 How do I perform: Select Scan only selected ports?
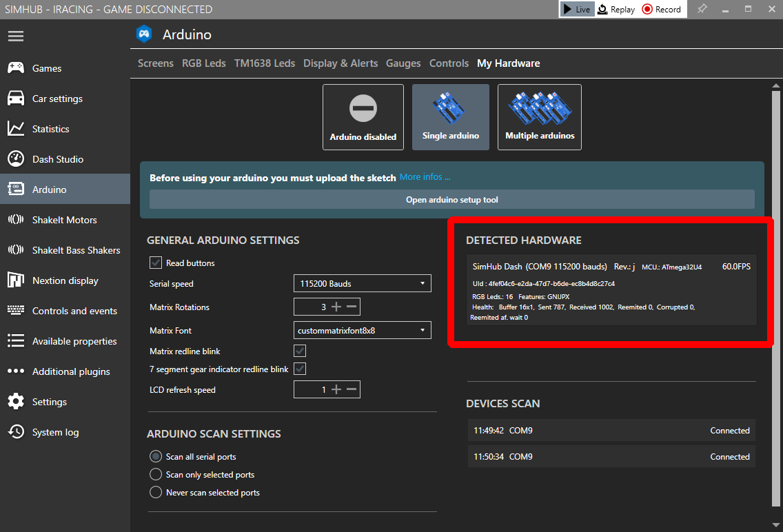click(156, 475)
